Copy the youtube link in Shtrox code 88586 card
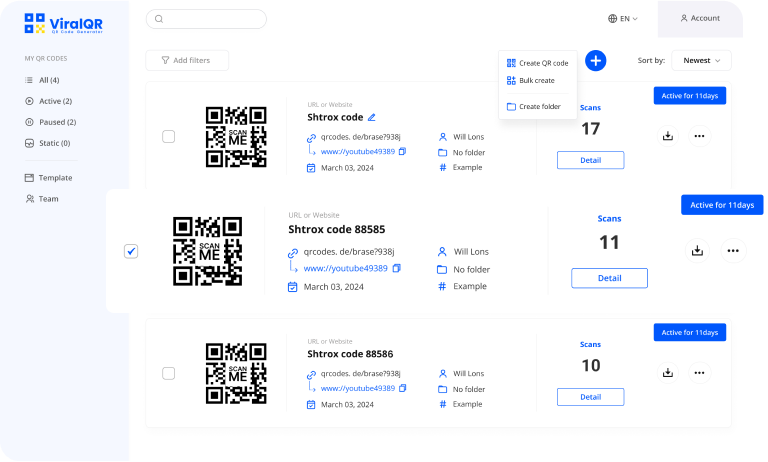The image size is (768, 462). [x=403, y=388]
